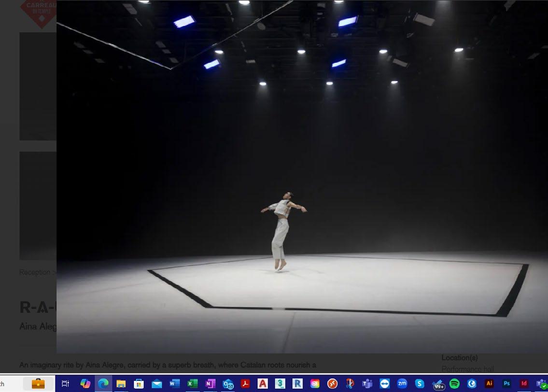Open Adobe Acrobat from the taskbar
This screenshot has height=392, width=548.
click(245, 384)
